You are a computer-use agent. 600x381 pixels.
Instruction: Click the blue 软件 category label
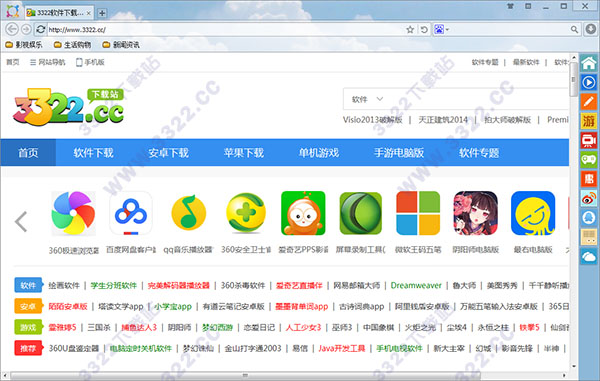(28, 285)
